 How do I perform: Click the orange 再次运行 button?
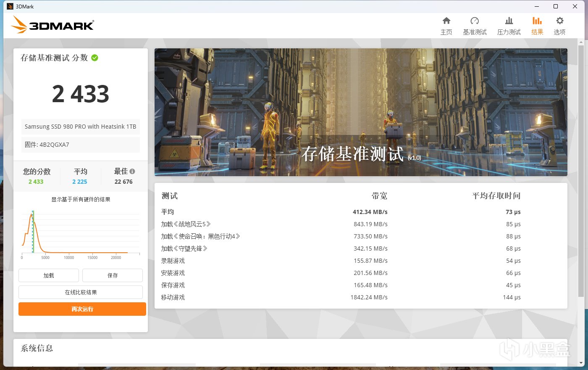pyautogui.click(x=82, y=309)
